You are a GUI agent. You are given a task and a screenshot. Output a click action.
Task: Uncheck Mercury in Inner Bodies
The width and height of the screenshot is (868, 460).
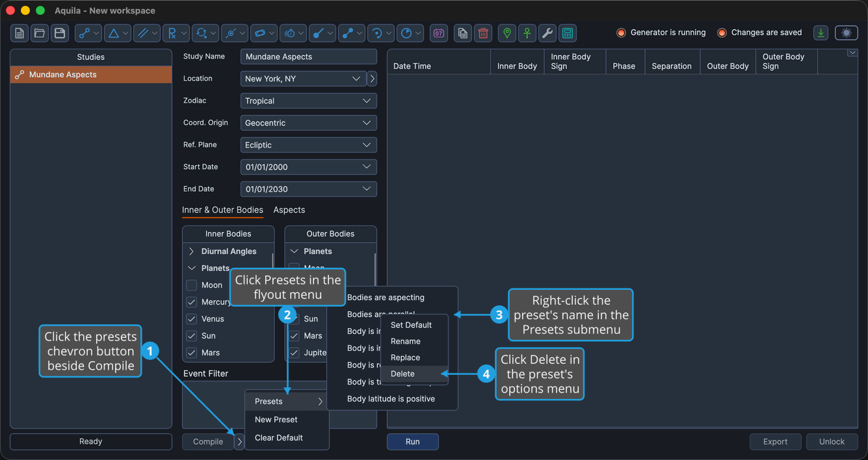click(191, 302)
